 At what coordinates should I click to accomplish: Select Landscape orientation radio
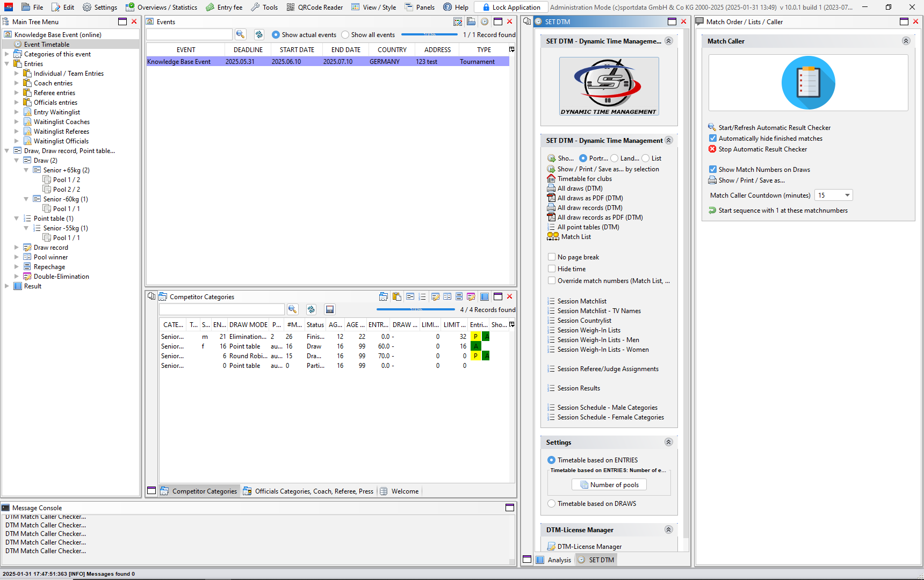click(x=615, y=158)
